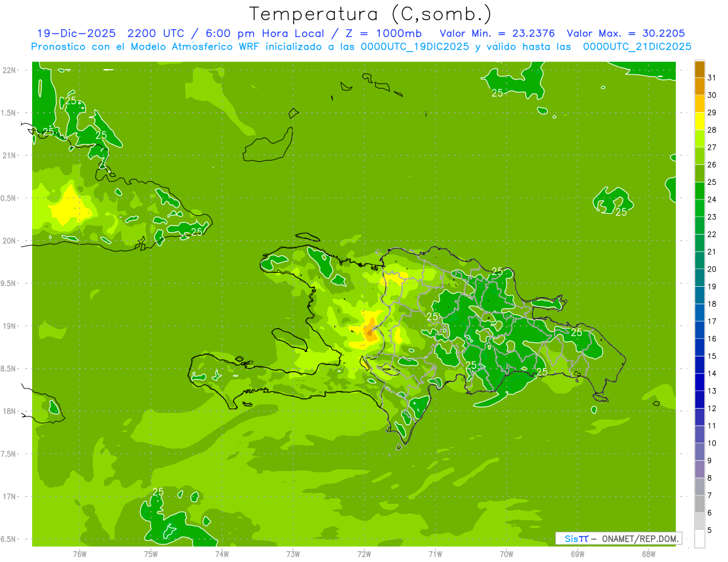This screenshot has height=562, width=728.
Task: Pick the green swatch between 24 and 25
Action: pos(699,191)
